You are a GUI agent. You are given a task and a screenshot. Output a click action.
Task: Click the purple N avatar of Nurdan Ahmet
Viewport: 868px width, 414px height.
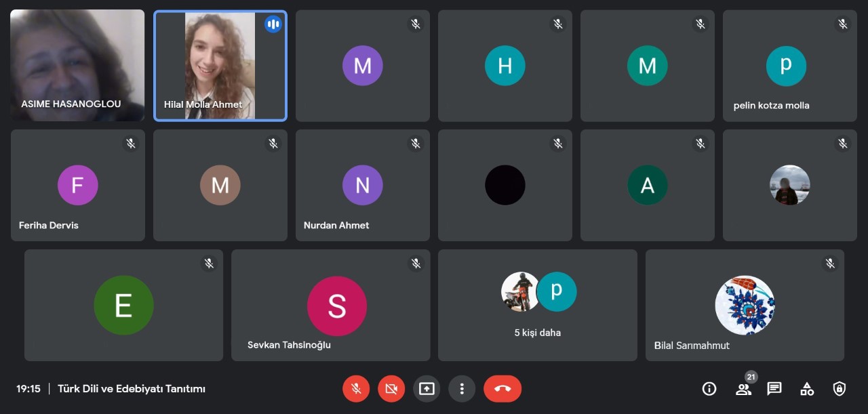coord(363,185)
